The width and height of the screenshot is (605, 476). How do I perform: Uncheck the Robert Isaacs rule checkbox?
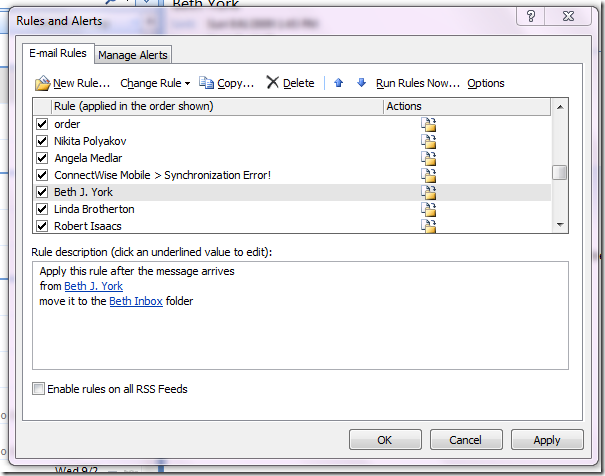[42, 226]
